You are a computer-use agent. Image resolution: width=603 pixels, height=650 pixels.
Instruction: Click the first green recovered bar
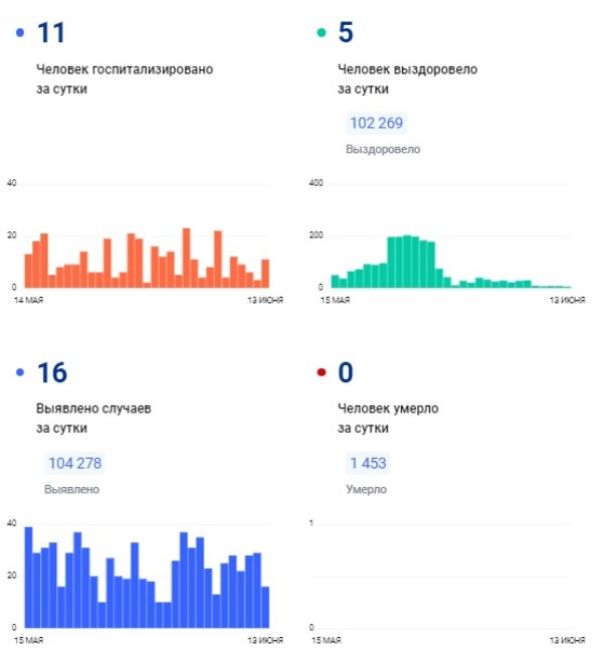(x=335, y=281)
